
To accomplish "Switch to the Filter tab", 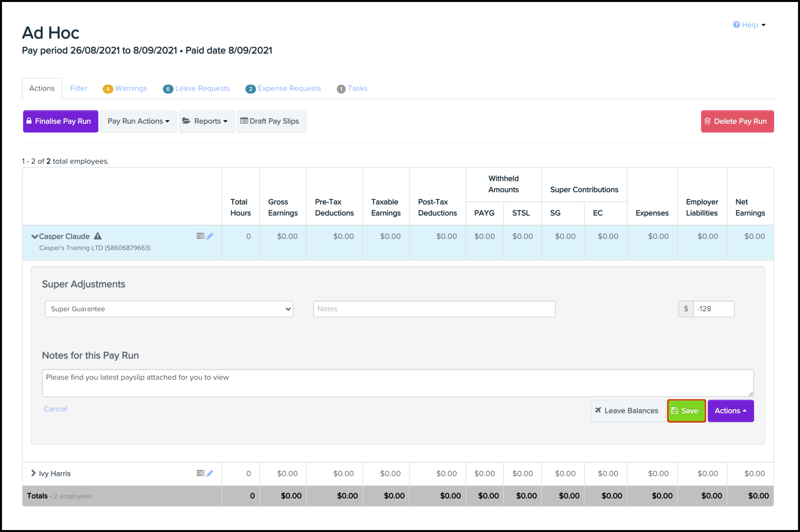I will [x=78, y=89].
